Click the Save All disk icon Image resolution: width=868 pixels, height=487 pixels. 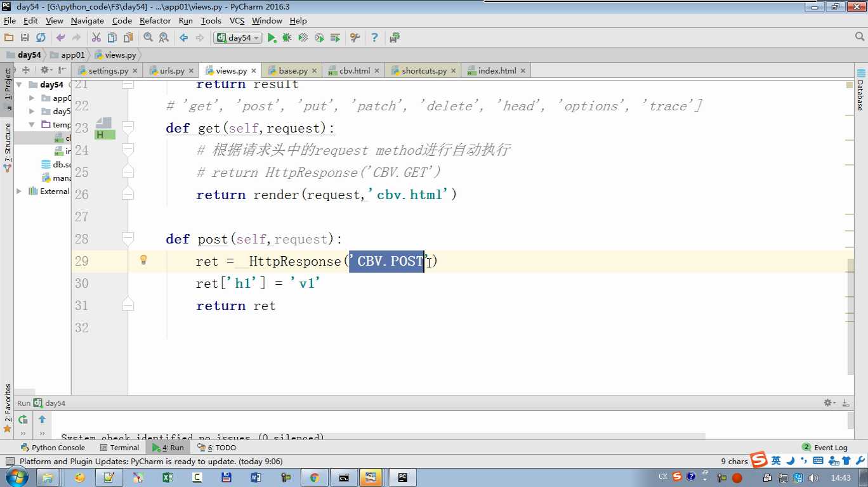[x=25, y=38]
